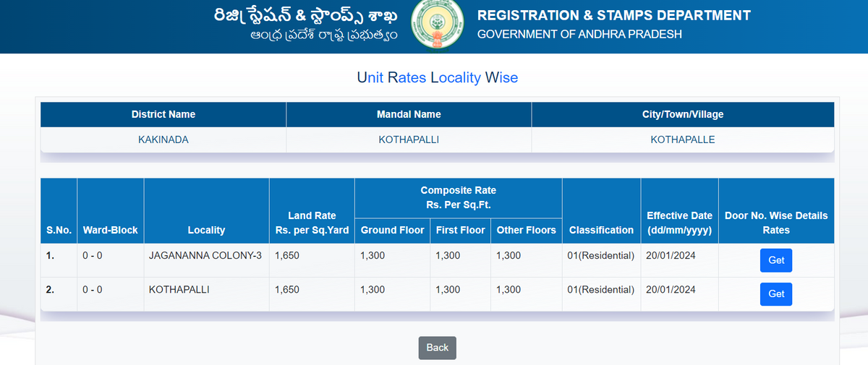Click the Locality column header

(206, 230)
